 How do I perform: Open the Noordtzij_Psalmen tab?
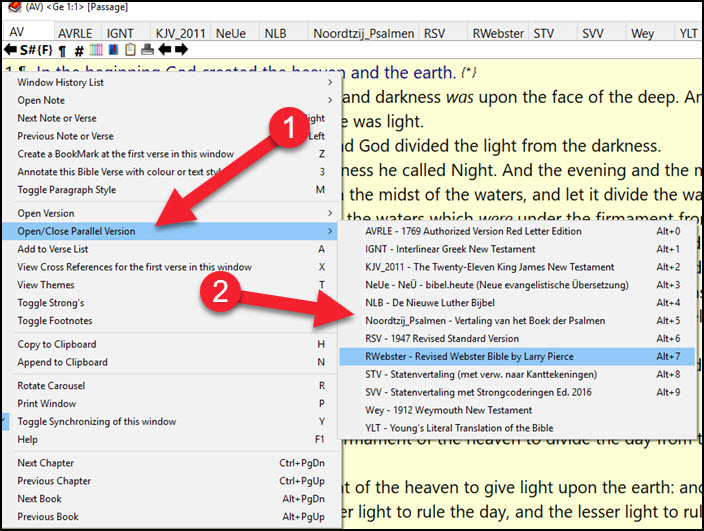click(x=364, y=33)
